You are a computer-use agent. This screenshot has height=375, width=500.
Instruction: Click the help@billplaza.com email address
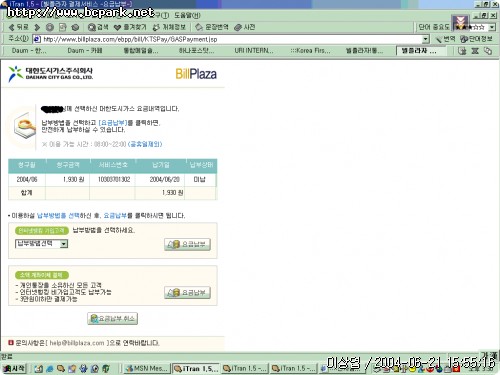(77, 343)
